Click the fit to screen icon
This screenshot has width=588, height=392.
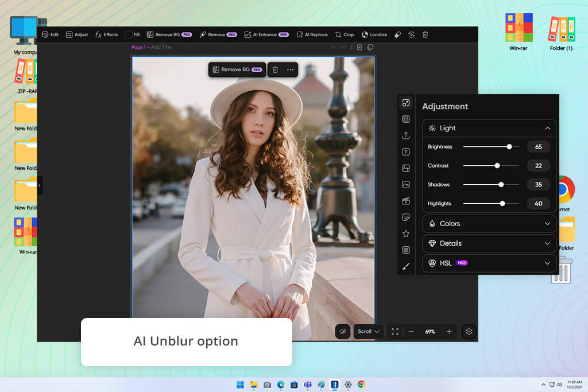(x=395, y=332)
